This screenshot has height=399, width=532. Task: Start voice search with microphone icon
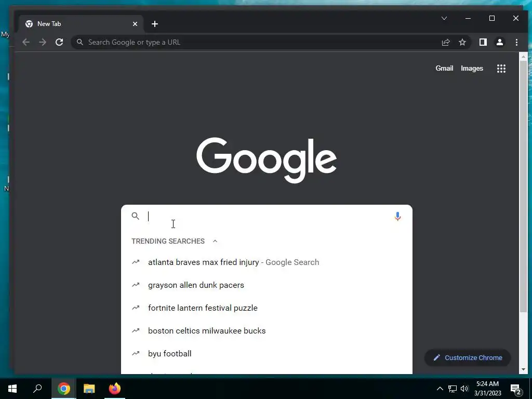(397, 216)
